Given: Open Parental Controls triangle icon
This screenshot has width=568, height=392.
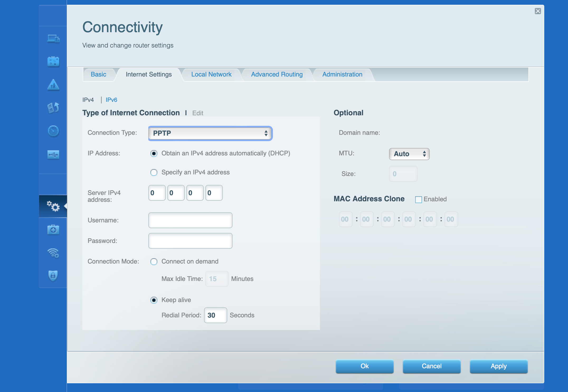Looking at the screenshot, I should [53, 85].
